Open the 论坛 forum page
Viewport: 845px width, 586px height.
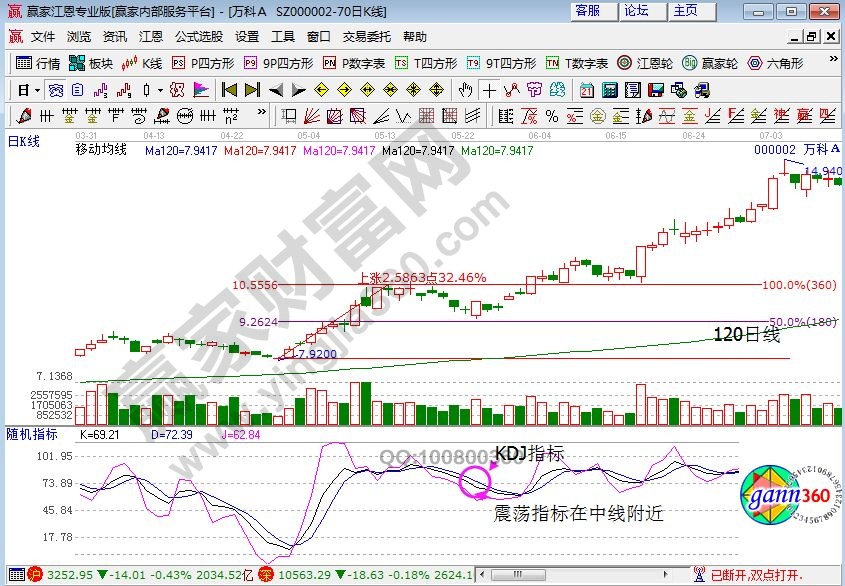[x=636, y=10]
